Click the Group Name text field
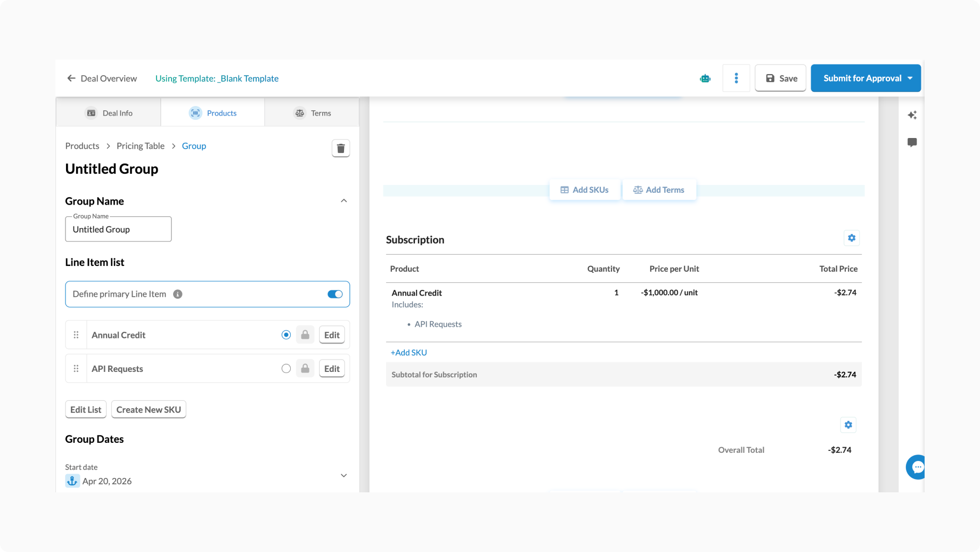980x552 pixels. click(118, 230)
